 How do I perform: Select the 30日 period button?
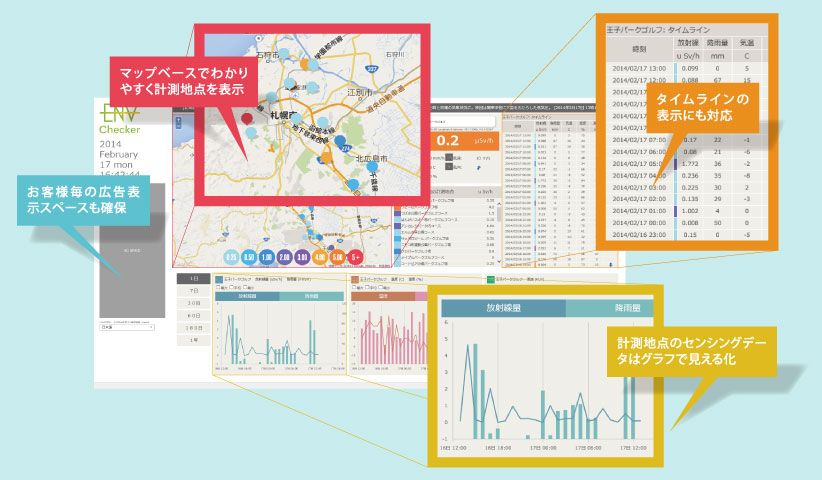click(193, 303)
